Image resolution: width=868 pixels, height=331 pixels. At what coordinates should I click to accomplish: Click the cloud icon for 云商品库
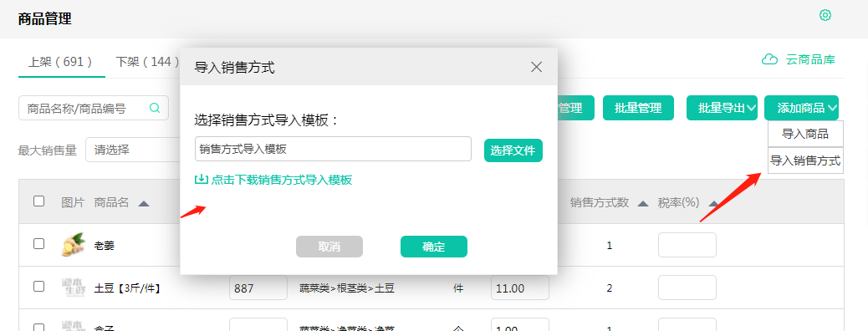769,59
